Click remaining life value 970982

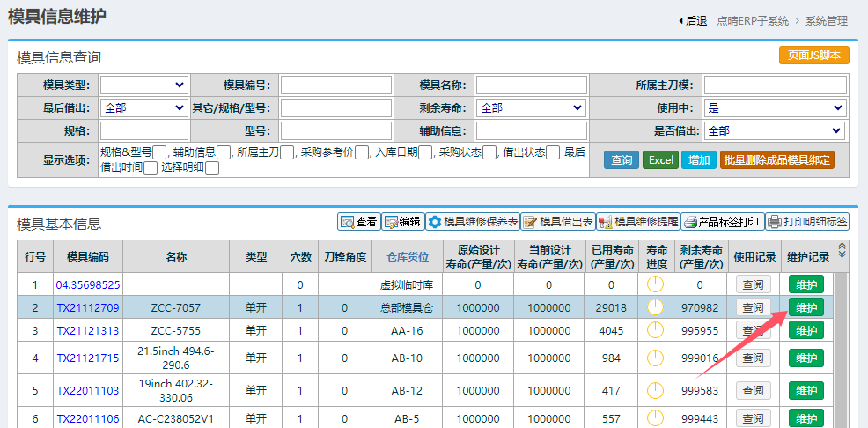tap(700, 307)
